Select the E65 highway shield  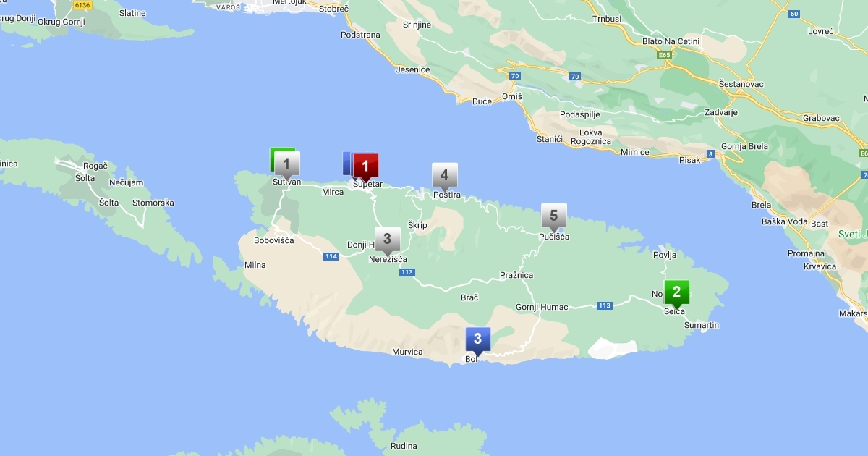(665, 54)
